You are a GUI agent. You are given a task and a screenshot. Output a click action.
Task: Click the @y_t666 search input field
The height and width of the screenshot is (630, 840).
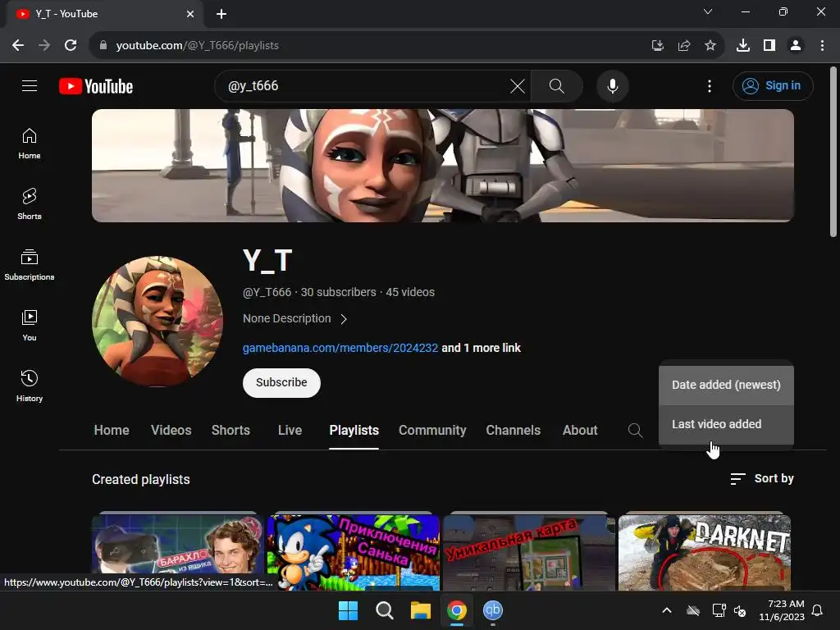(364, 85)
